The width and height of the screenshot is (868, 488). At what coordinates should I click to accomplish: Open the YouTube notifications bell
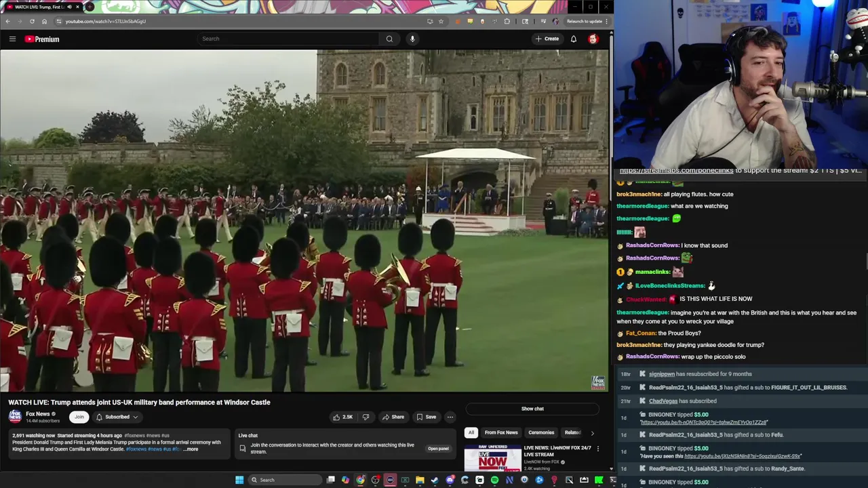click(x=574, y=39)
